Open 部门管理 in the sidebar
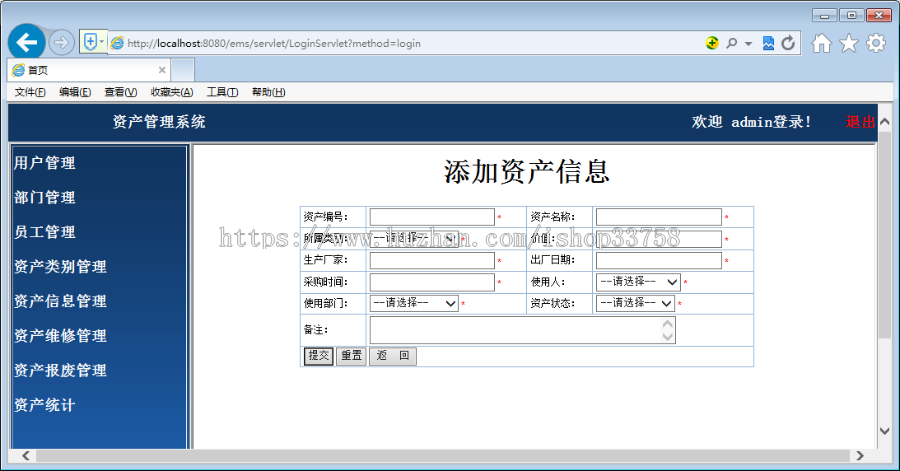This screenshot has width=900, height=471. click(x=45, y=197)
